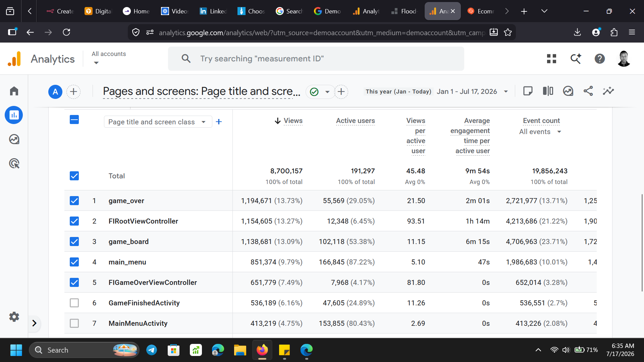This screenshot has height=362, width=644.
Task: Click the GameFinishedActivity row name
Action: 144,303
